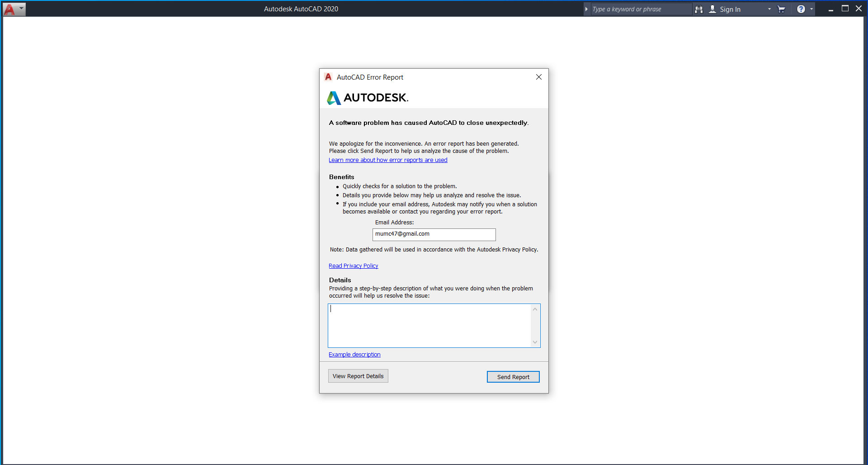
Task: Click the Email Address input field
Action: point(434,234)
